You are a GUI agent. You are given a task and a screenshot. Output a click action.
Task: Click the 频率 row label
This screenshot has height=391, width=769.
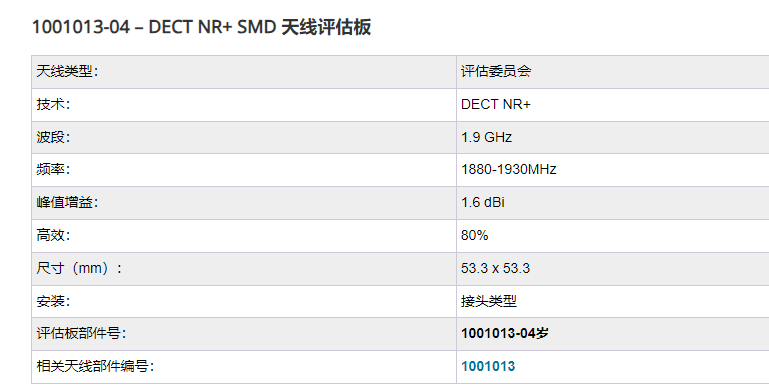53,170
